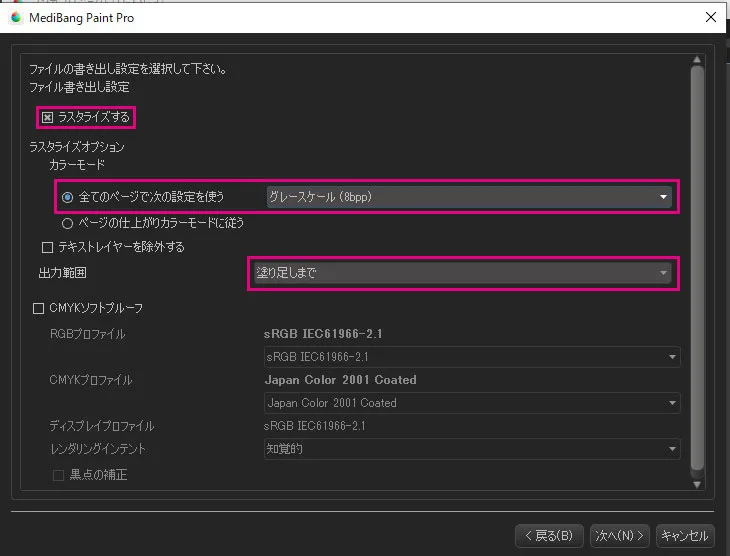Click the scrollbar up arrow
The height and width of the screenshot is (556, 730).
click(x=697, y=60)
